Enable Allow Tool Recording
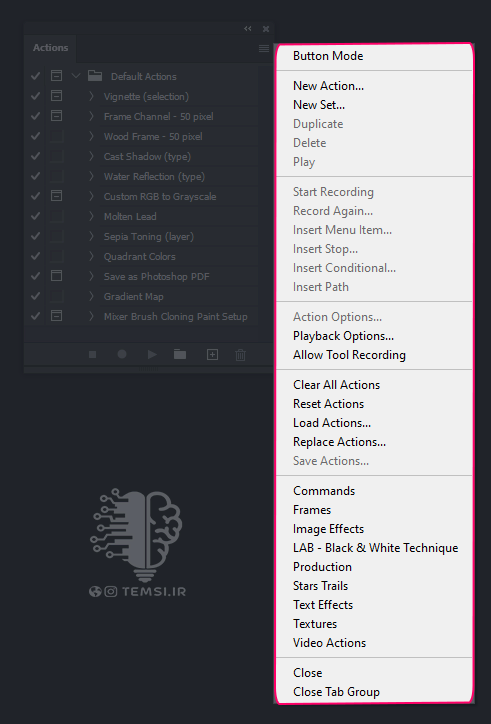 click(349, 355)
